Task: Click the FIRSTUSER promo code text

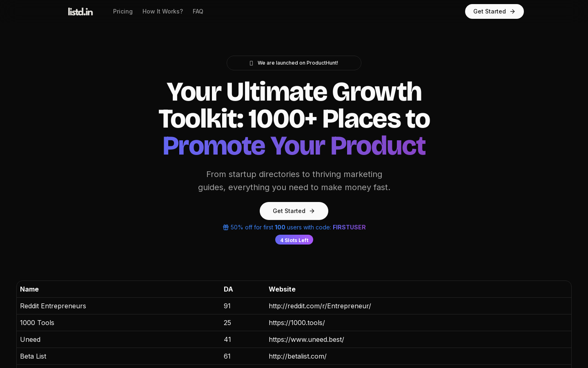Action: 349,227
